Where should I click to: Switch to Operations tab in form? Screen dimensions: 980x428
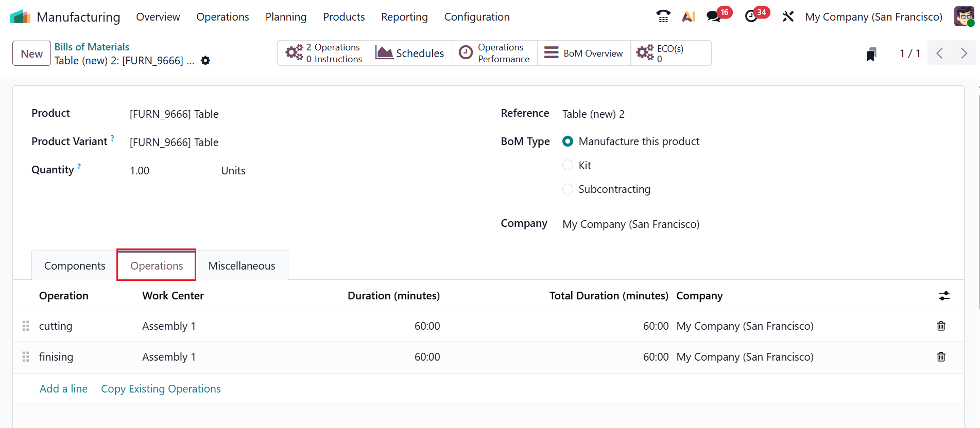pos(157,266)
